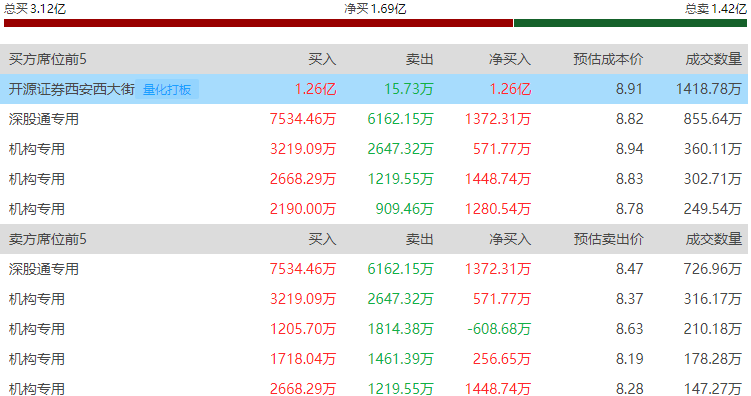Select the 178.28万 volume cell
Image resolution: width=751 pixels, height=396 pixels.
(713, 359)
